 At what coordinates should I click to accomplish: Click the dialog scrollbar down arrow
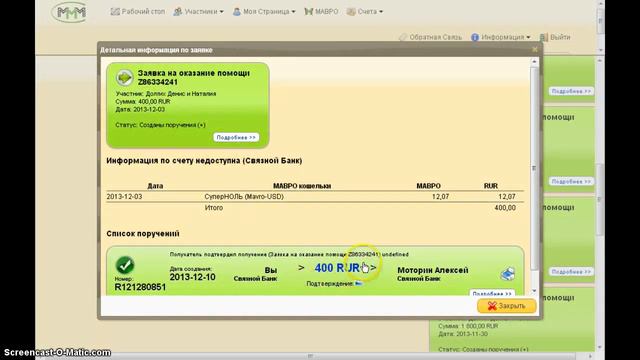point(534,291)
